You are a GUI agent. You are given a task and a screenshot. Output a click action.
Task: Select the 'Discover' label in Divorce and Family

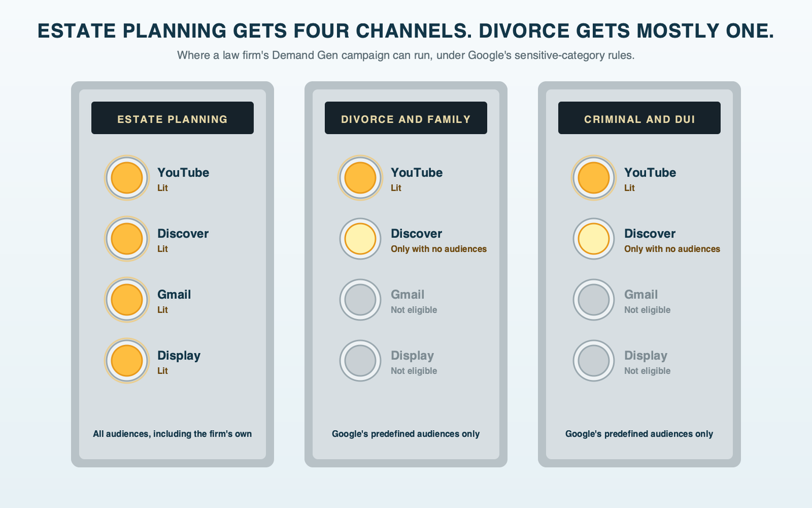tap(416, 233)
